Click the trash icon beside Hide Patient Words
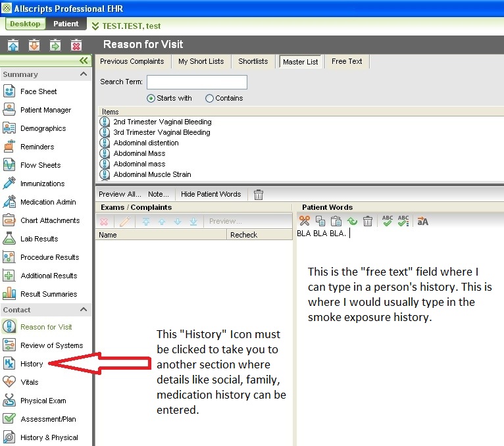The height and width of the screenshot is (446, 504). coord(259,195)
